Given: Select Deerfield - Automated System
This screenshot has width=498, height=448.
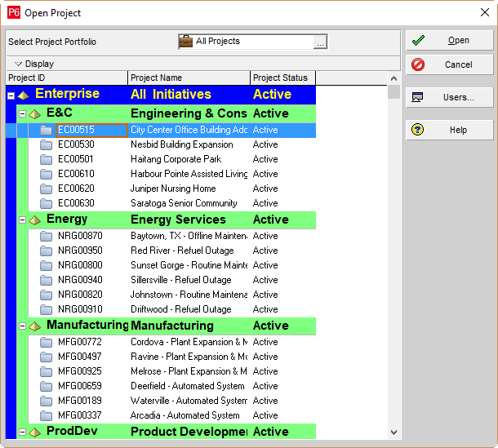Looking at the screenshot, I should 188,386.
